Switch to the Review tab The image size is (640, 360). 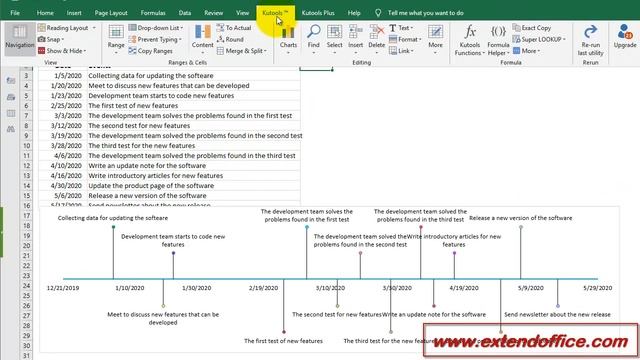tap(213, 13)
